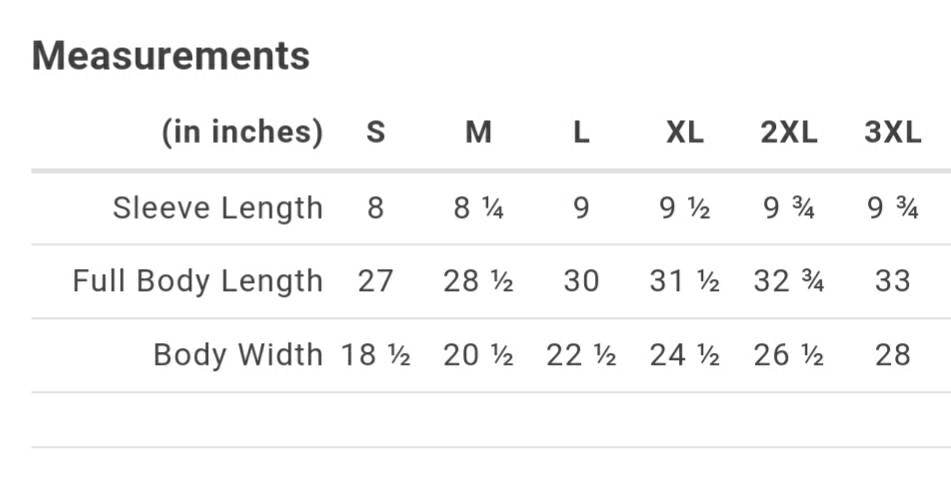Click Full Body Length value for 3XL
The height and width of the screenshot is (489, 951).
pyautogui.click(x=892, y=281)
